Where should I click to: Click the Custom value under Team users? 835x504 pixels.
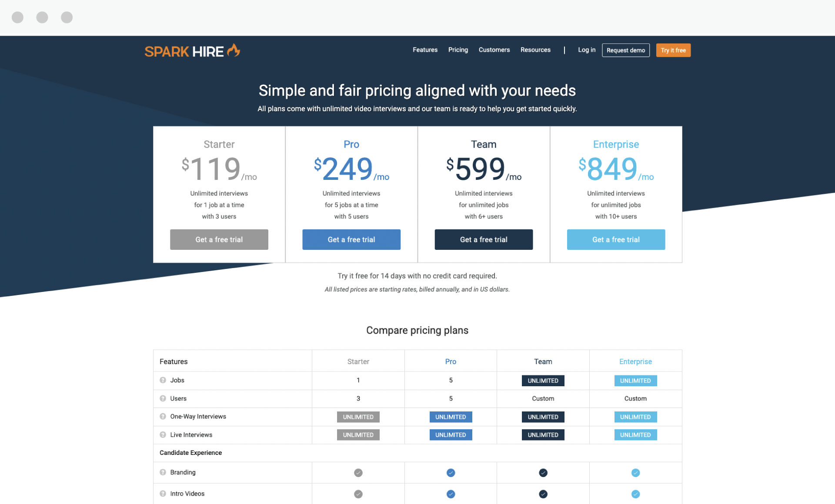click(x=543, y=398)
